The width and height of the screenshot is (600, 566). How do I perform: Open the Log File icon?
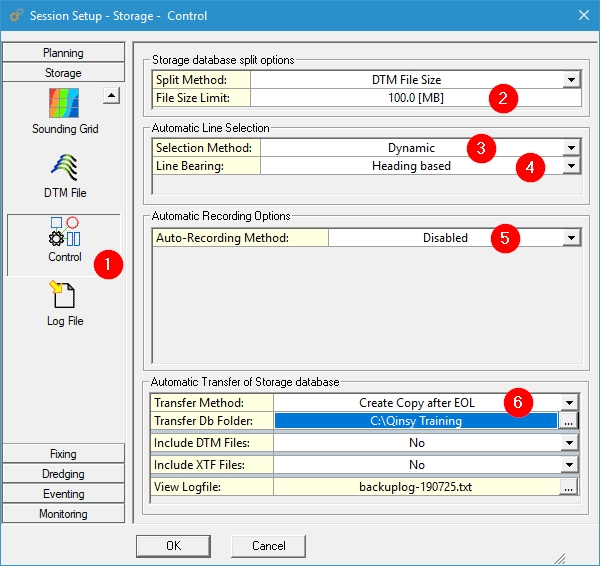[x=63, y=296]
